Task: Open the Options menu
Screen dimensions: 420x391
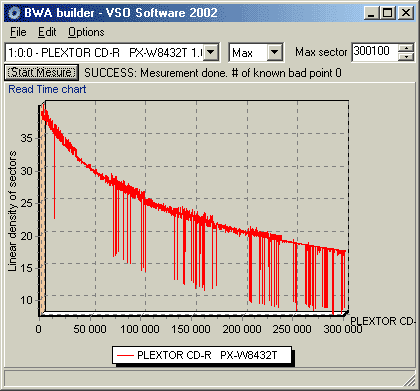Action: [86, 32]
